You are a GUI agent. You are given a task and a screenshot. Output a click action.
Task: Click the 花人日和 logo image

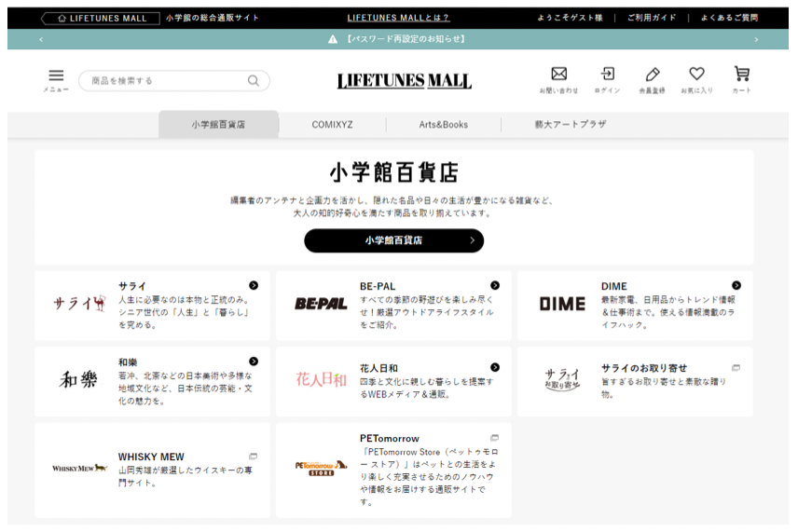pos(321,379)
